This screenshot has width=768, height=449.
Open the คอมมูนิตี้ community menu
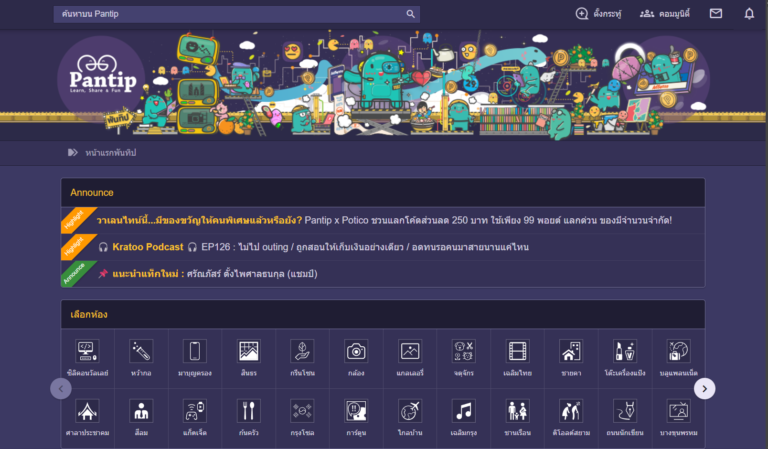click(x=664, y=14)
